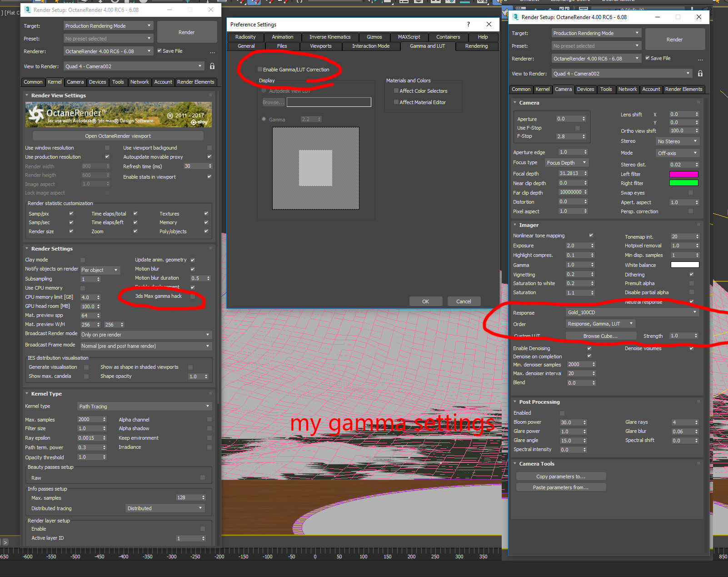Click OK in Preference Settings
This screenshot has height=577, width=728.
pyautogui.click(x=425, y=301)
